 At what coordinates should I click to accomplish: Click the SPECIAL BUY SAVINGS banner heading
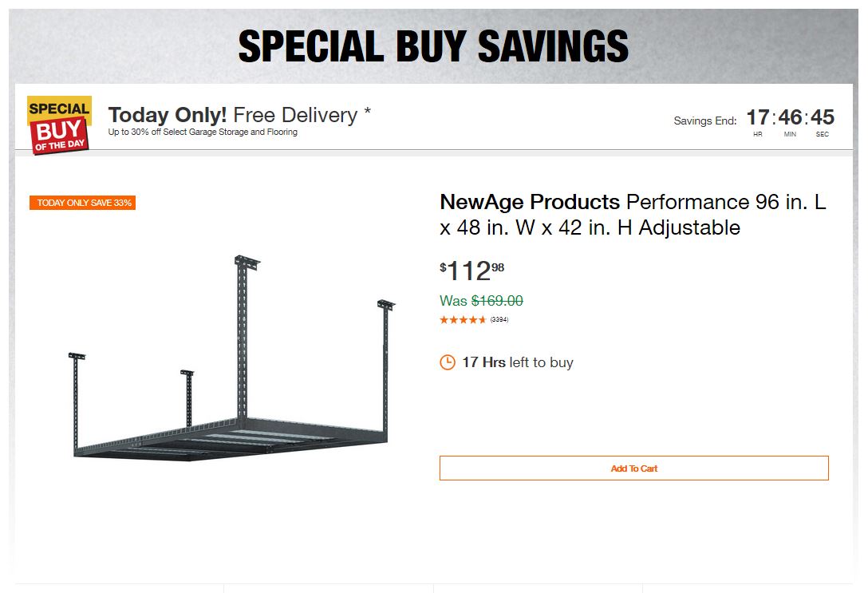pos(433,46)
